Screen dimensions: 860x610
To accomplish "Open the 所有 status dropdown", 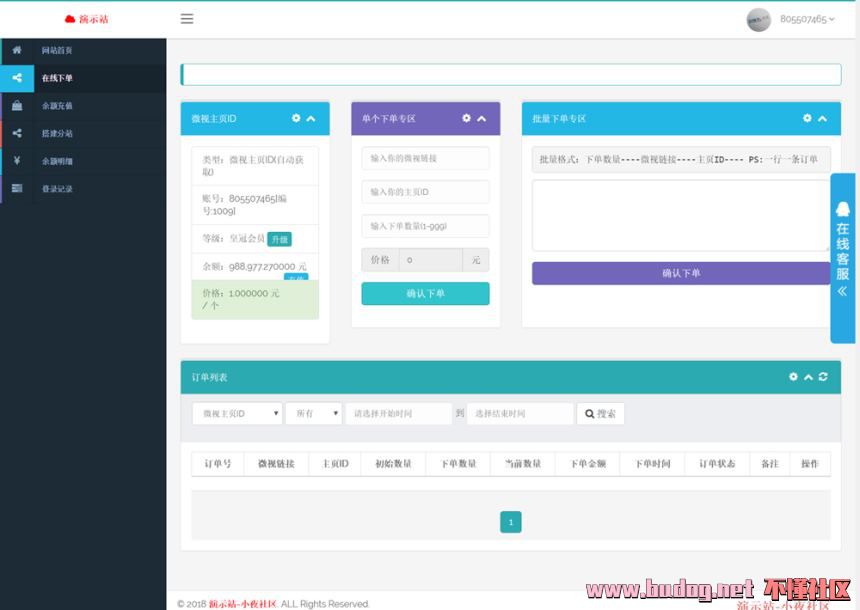I will [313, 413].
